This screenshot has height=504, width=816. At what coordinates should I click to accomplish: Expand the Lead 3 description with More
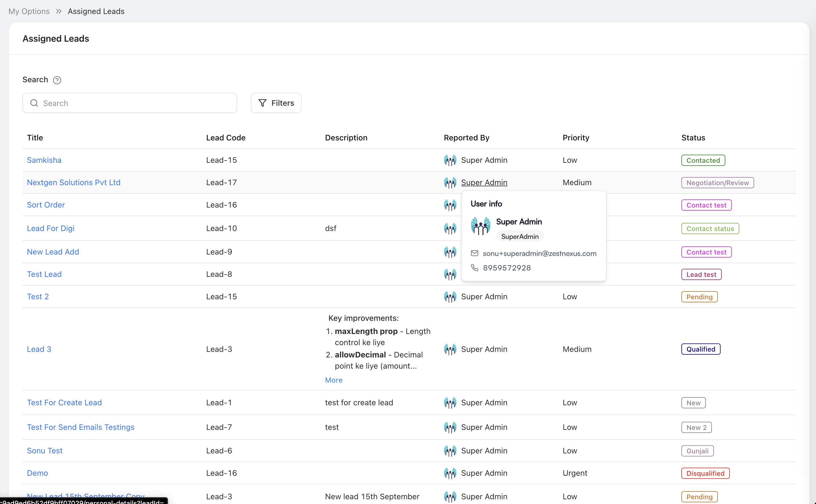[334, 380]
